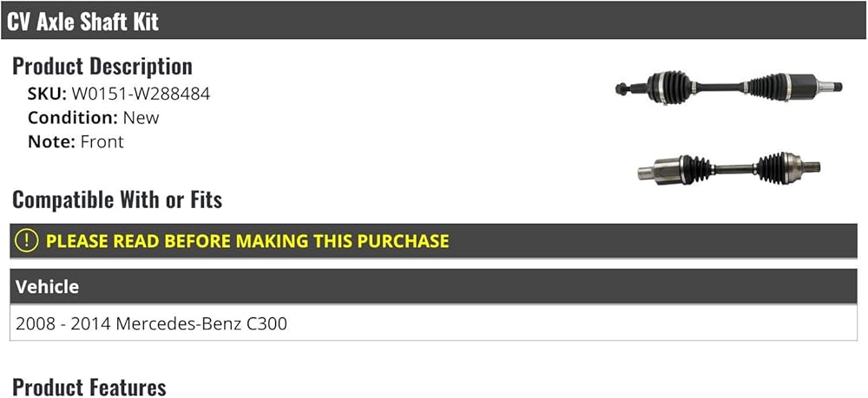Click the 2008 - 2014 year range text
Viewport: 868px width, 398px height.
click(63, 324)
